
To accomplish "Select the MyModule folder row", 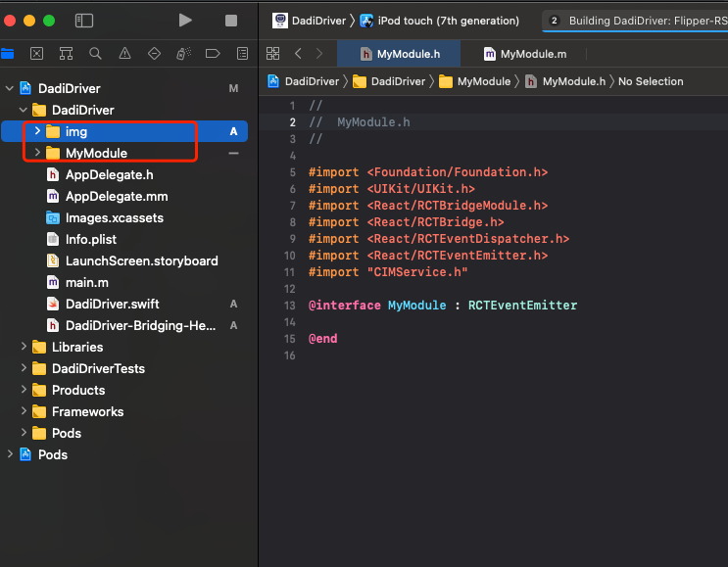I will click(x=124, y=153).
